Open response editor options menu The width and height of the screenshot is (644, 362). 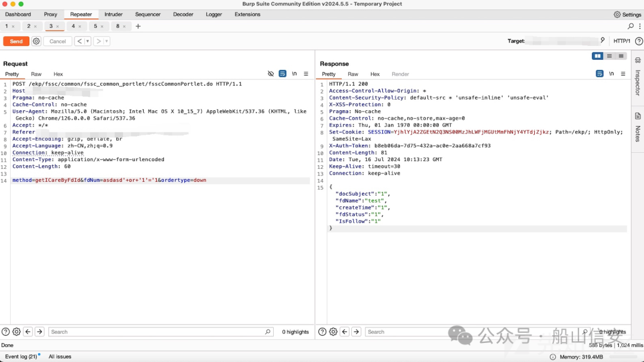623,74
